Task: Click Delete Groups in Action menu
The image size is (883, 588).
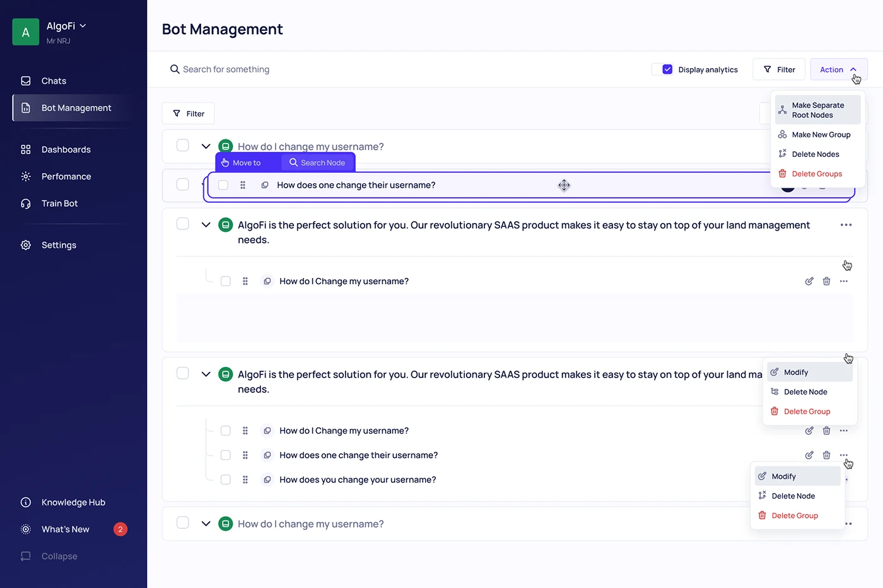Action: (817, 174)
